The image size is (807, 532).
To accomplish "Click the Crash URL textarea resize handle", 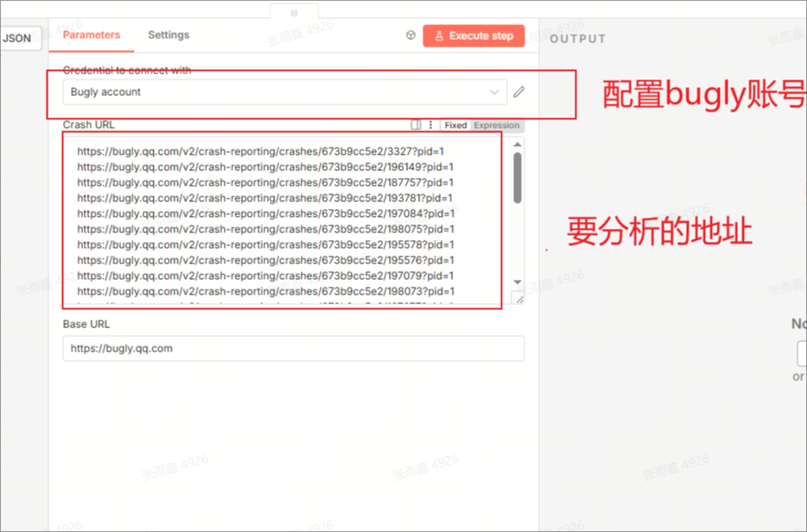I will coord(518,298).
